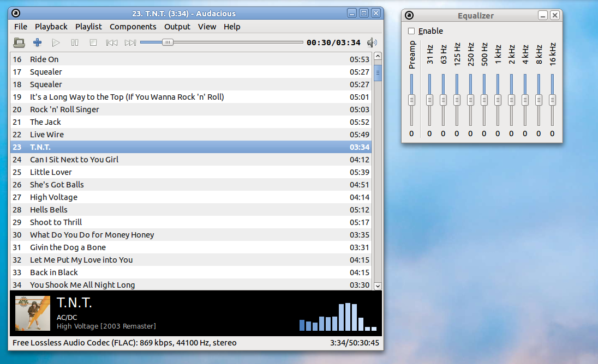The image size is (598, 364).
Task: Open the Output menu
Action: pos(177,27)
